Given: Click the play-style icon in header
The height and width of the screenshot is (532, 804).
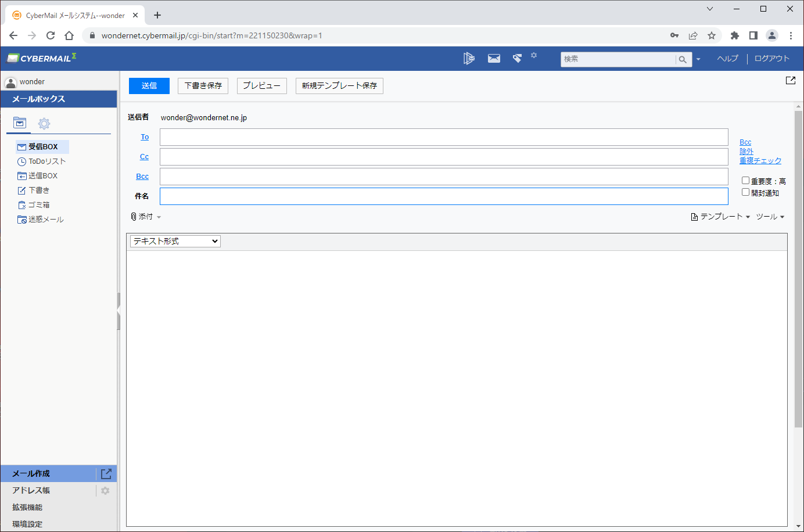Looking at the screenshot, I should click(469, 58).
